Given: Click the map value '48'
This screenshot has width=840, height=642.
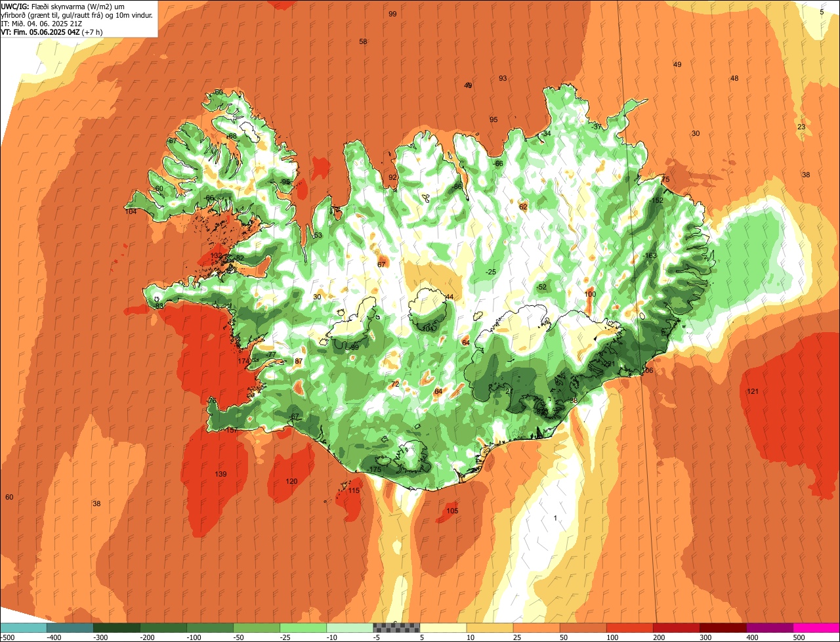Looking at the screenshot, I should pyautogui.click(x=734, y=78).
